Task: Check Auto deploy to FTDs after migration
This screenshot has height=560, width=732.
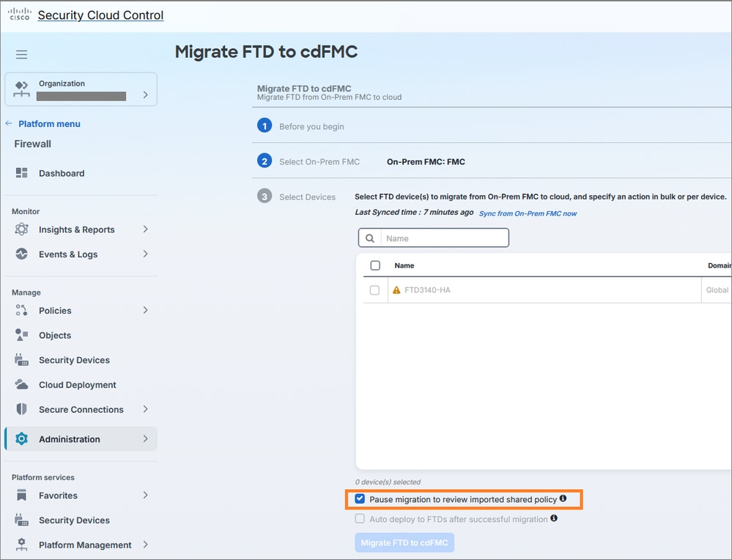Action: 360,518
